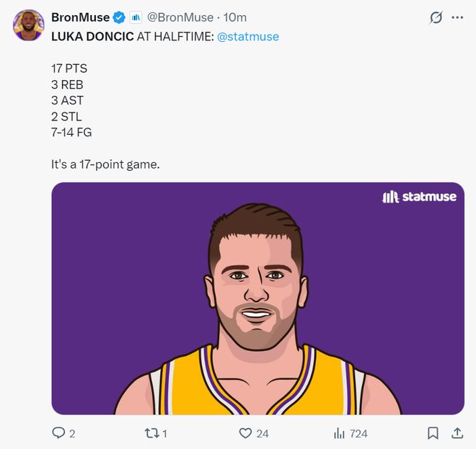Open the three-dot more options menu

(457, 17)
